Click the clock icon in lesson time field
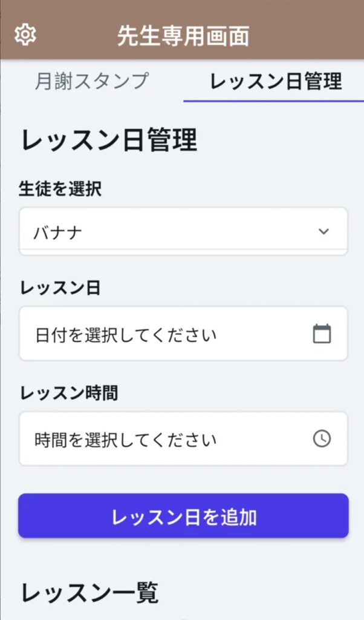The width and height of the screenshot is (364, 620). click(x=322, y=439)
